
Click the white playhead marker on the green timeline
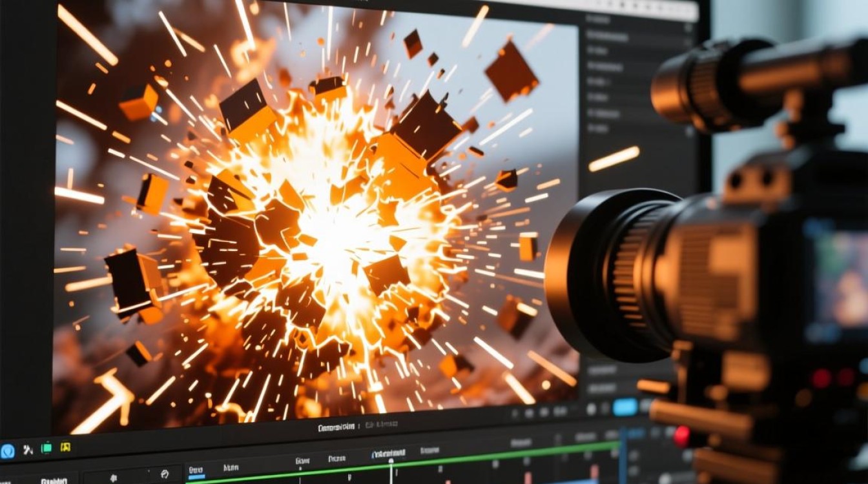391,461
